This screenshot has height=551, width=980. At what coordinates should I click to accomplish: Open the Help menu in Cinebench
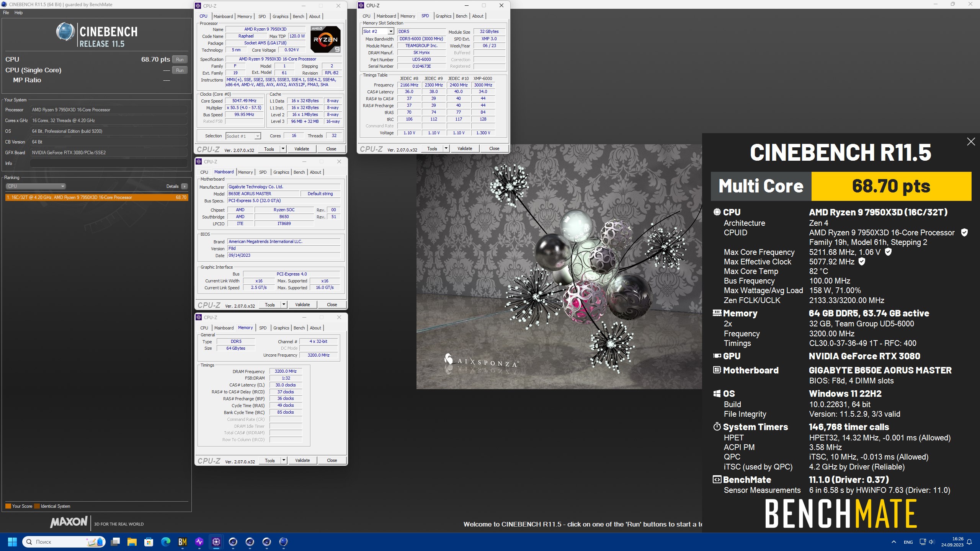point(19,13)
